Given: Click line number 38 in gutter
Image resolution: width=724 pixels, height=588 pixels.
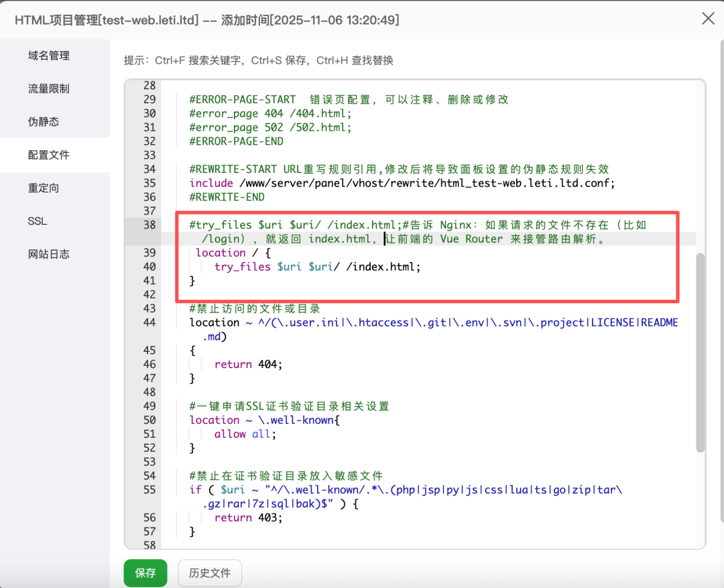Looking at the screenshot, I should pyautogui.click(x=149, y=225).
